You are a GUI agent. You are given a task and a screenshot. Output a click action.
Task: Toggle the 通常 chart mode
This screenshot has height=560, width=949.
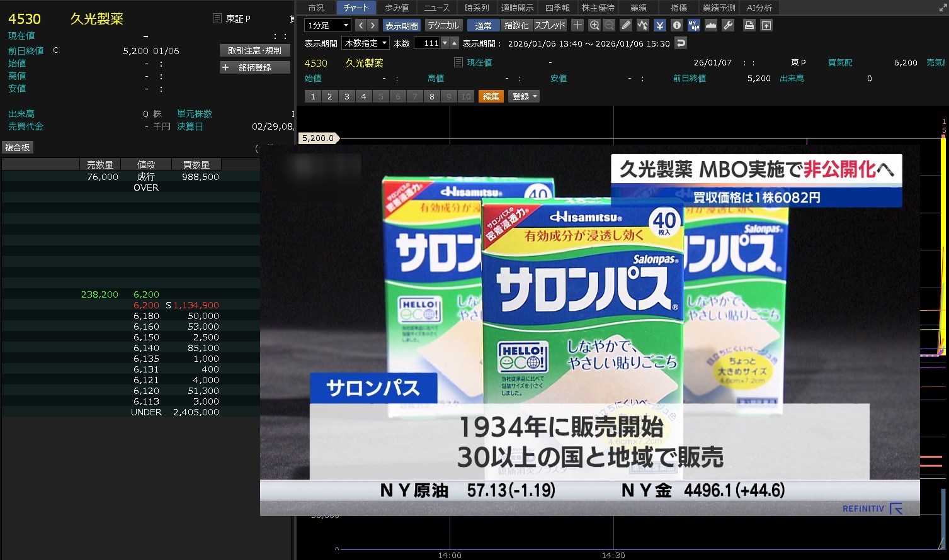[x=484, y=25]
